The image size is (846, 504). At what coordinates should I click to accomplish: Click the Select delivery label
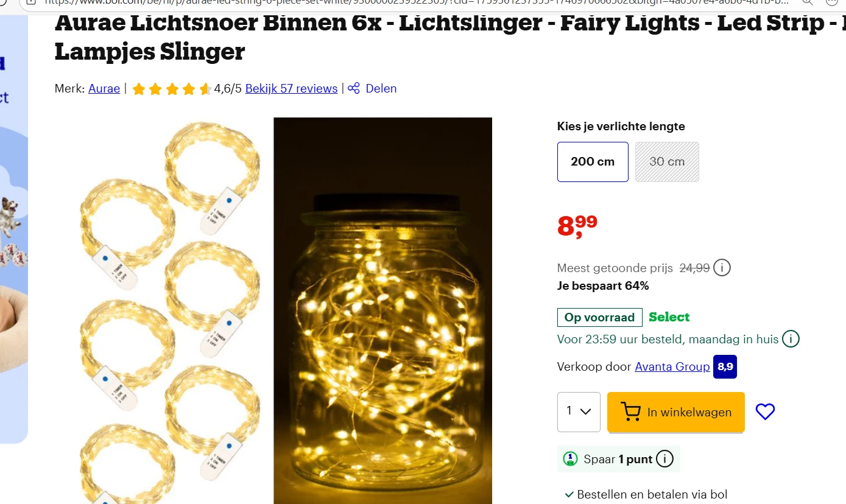coord(669,317)
